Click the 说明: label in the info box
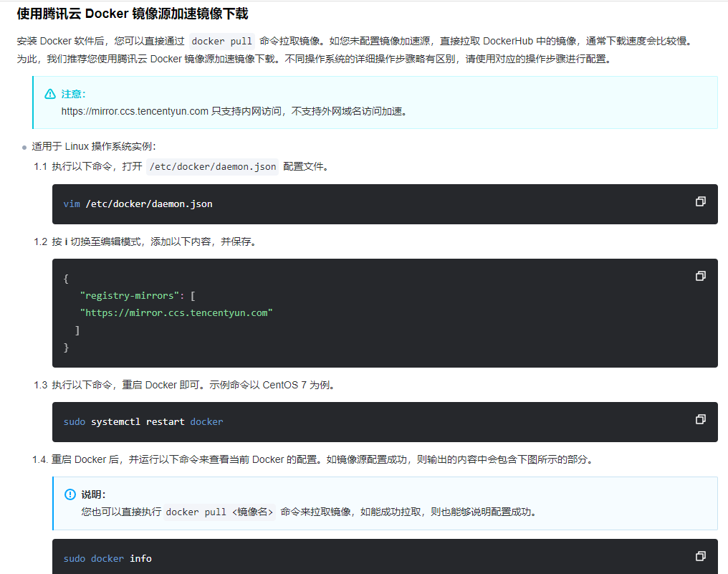This screenshot has width=728, height=574. [93, 494]
